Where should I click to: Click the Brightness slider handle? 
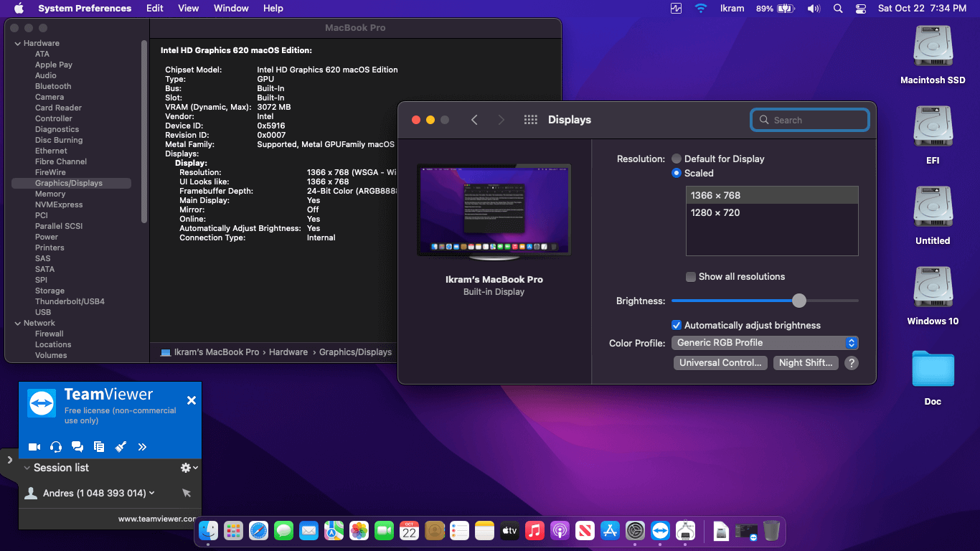(799, 301)
